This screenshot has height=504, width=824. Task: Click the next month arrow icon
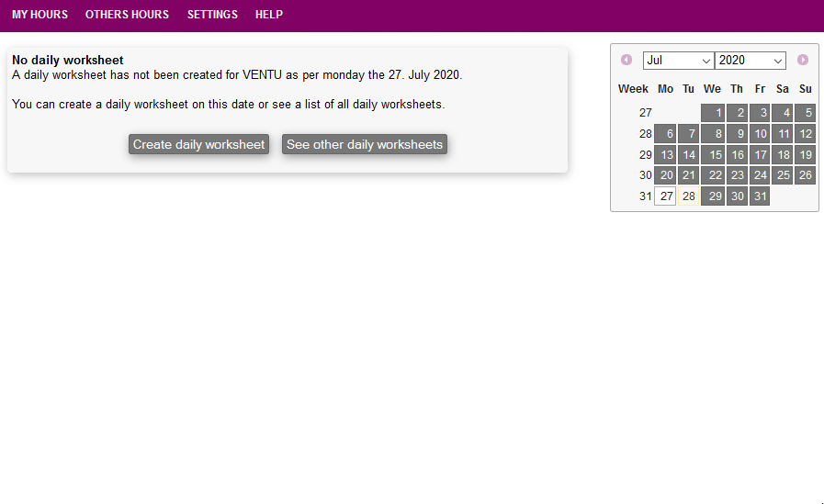[803, 60]
